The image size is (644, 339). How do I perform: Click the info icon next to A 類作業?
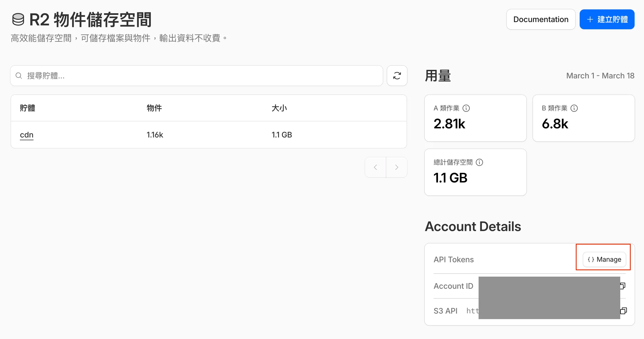pos(466,108)
